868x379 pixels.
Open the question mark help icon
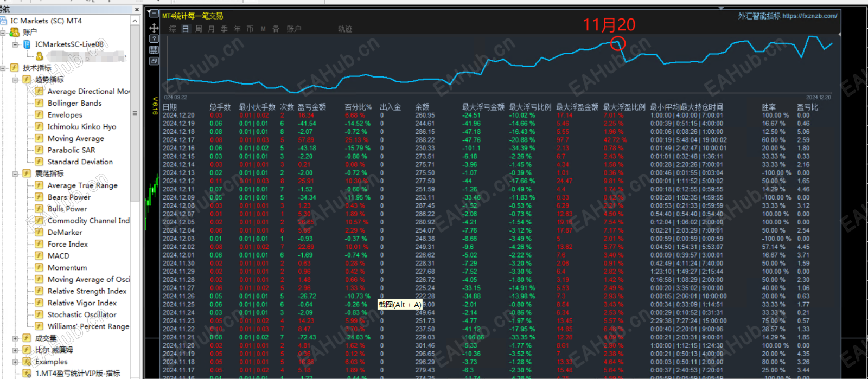[x=154, y=39]
